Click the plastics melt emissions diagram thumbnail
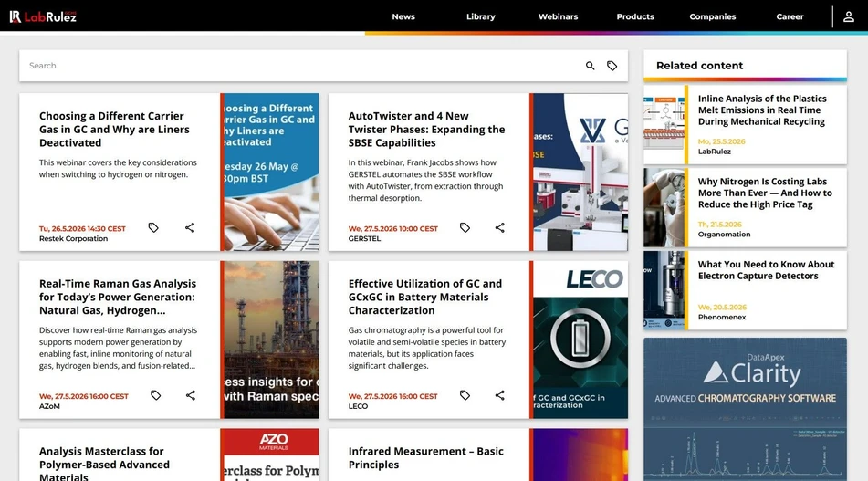 664,124
